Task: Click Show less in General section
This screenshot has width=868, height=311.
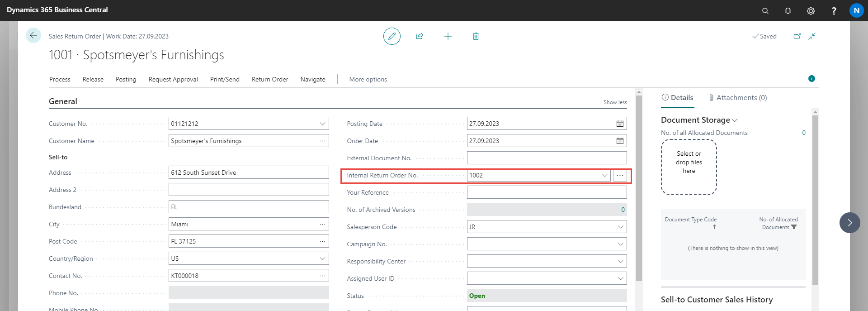Action: 615,102
